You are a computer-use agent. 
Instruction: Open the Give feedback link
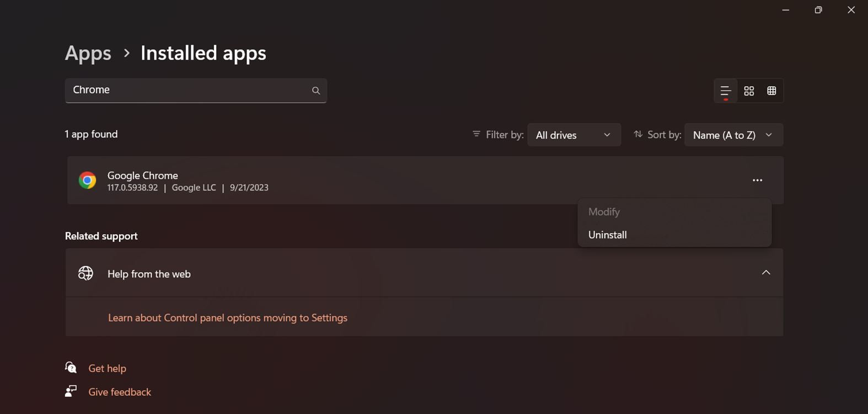point(120,392)
